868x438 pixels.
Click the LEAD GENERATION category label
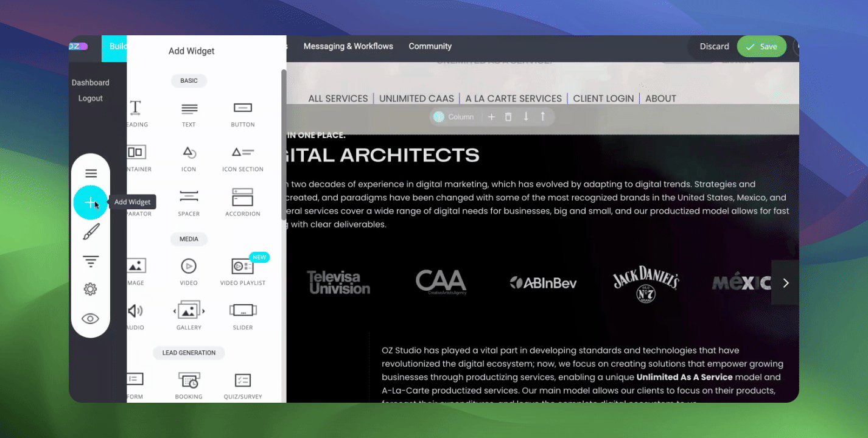click(x=189, y=353)
